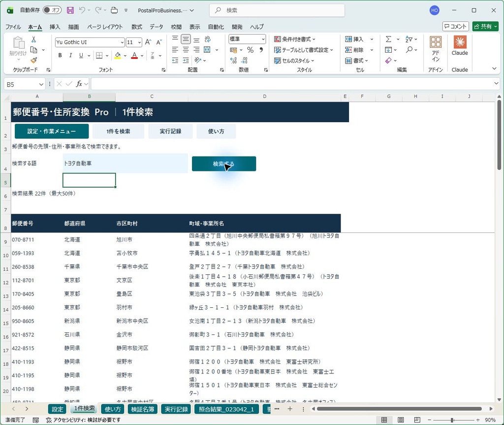This screenshot has height=425, width=504.
Task: Click the Decrease Indent icon
Action: [x=175, y=60]
